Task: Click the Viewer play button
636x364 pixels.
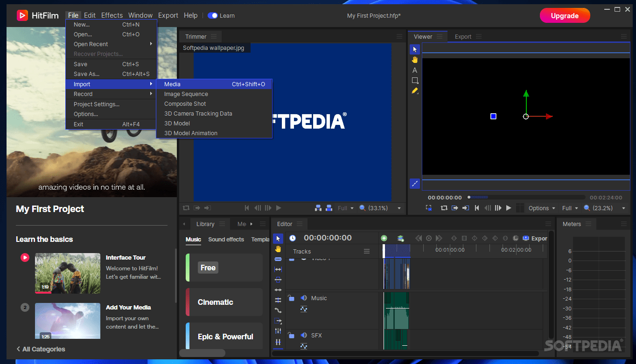Action: coord(509,208)
